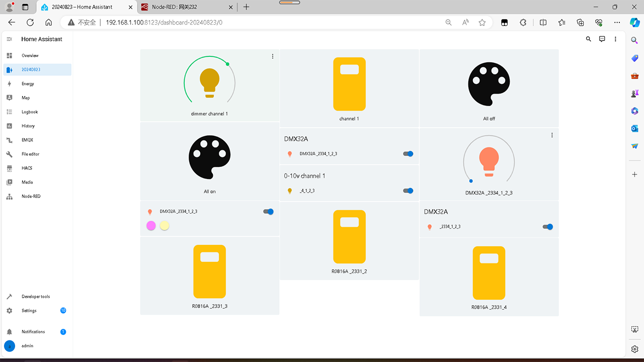Click the small bulb beside _4_1_2_3
Screen dimensions: 644x362
pyautogui.click(x=290, y=191)
